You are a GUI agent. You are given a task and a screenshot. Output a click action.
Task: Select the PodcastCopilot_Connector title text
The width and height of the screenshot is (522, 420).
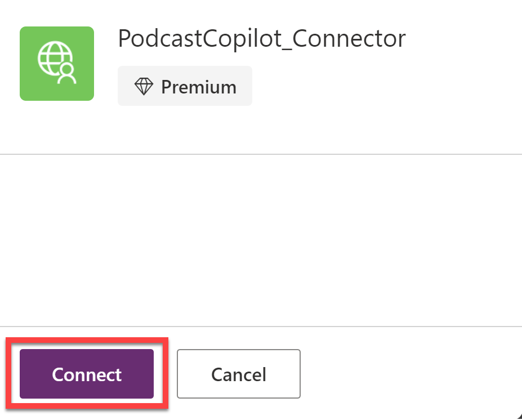click(261, 39)
